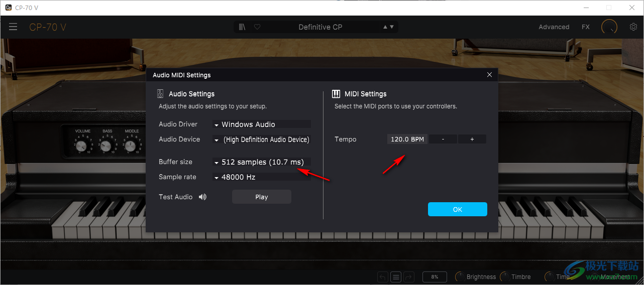The width and height of the screenshot is (644, 285).
Task: Confirm settings with the OK button
Action: point(457,209)
